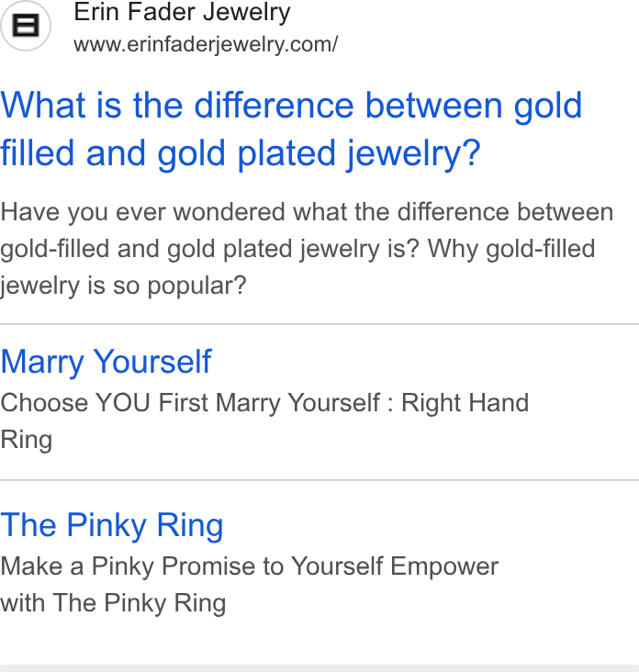
Task: Click the word 'Jewelry' in the site name
Action: (247, 12)
